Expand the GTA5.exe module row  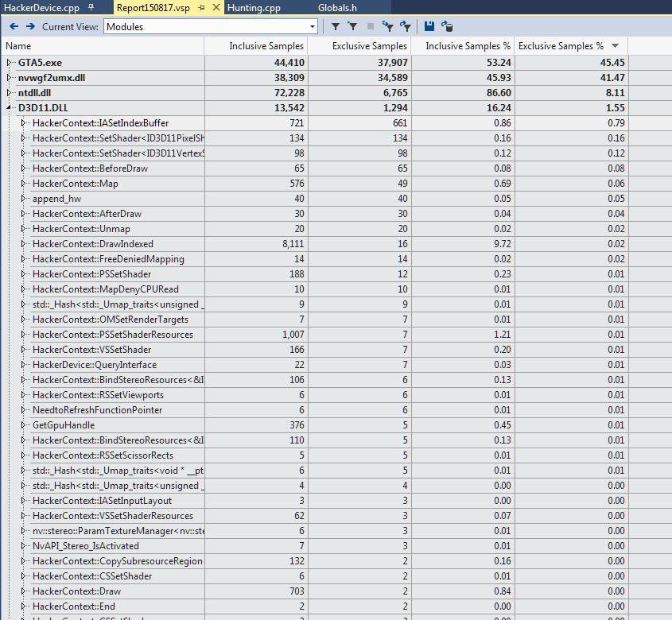(9, 63)
